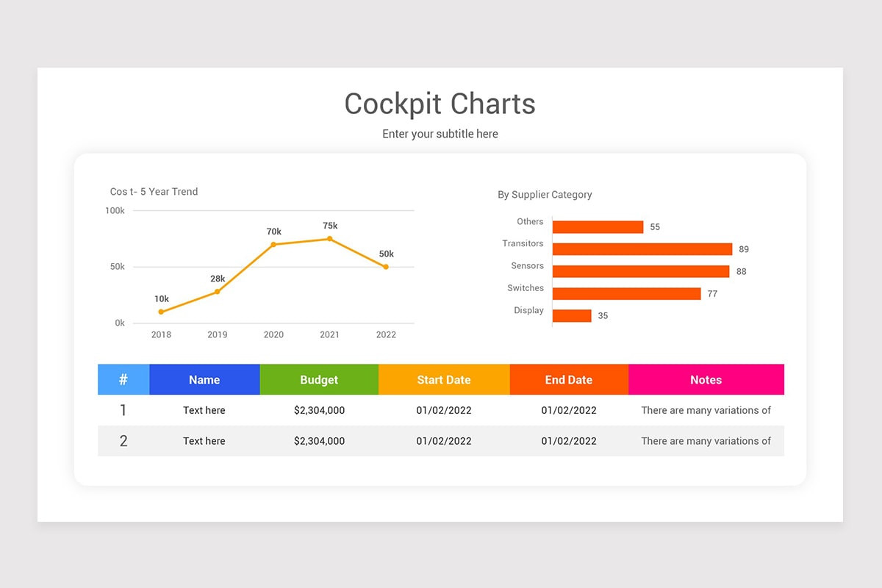Select the Display category label

click(x=528, y=310)
